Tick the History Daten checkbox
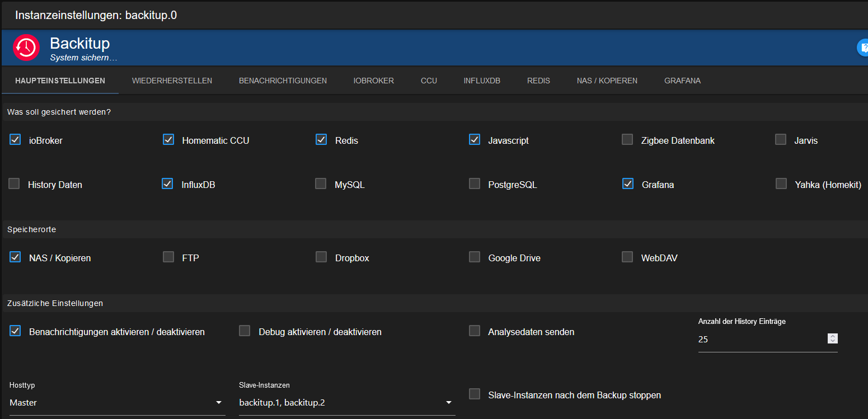 click(14, 183)
